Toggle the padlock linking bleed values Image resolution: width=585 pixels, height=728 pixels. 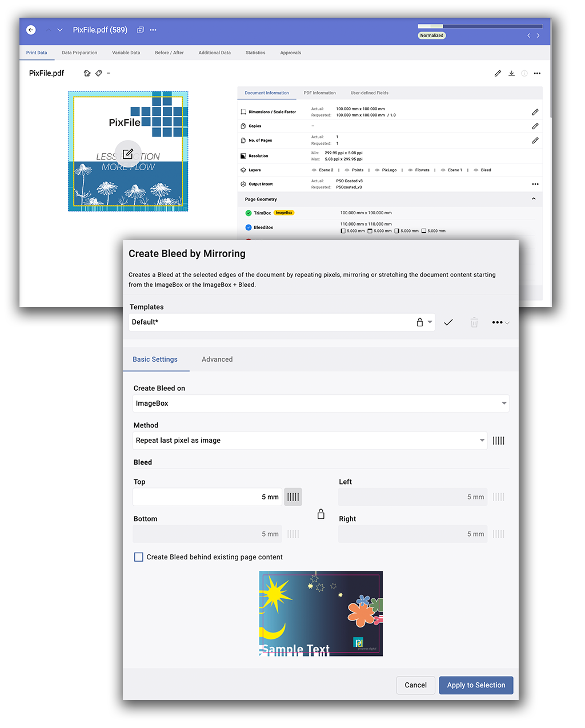pyautogui.click(x=320, y=514)
